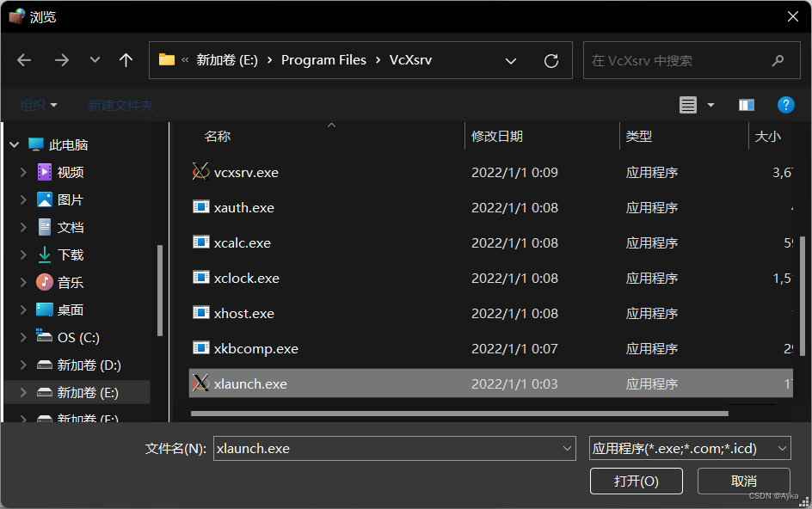The image size is (812, 509).
Task: Collapse the 此电脑 tree node
Action: pyautogui.click(x=15, y=144)
